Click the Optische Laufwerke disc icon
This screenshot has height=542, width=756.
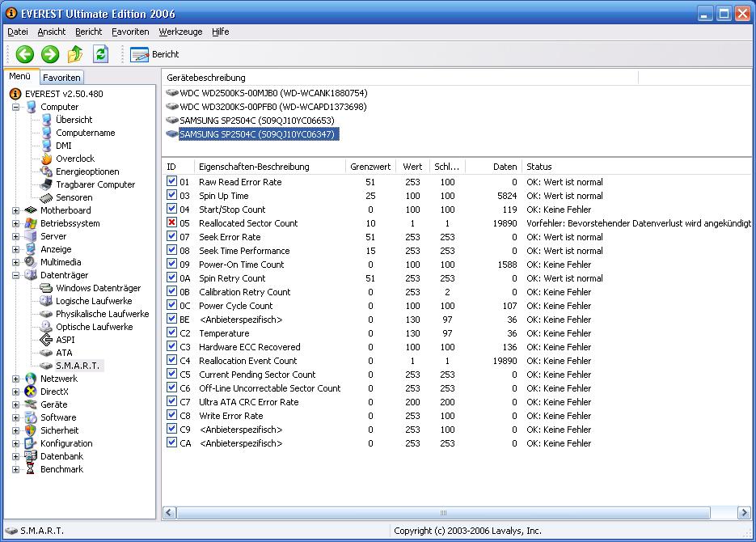pos(46,327)
